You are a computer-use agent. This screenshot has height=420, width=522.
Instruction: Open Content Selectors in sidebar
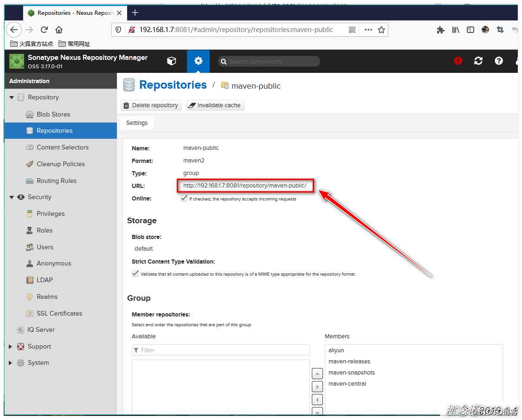coord(63,147)
